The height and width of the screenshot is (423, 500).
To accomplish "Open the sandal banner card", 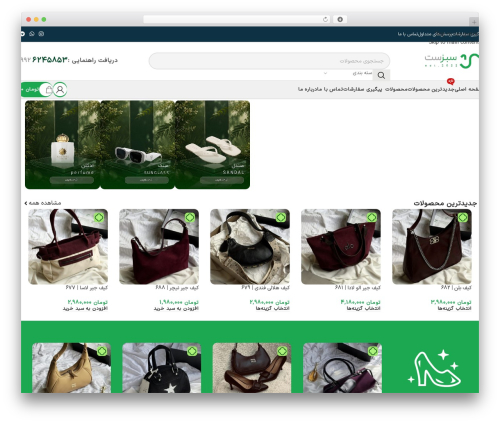I will click(213, 145).
